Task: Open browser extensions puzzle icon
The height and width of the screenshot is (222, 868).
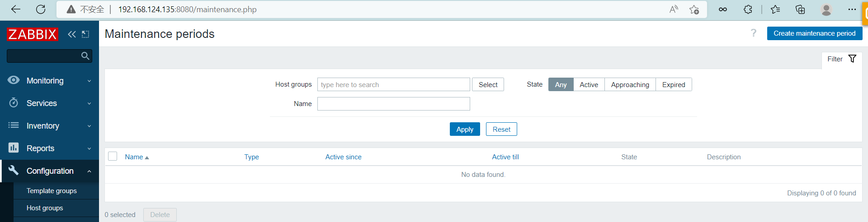Action: (748, 9)
